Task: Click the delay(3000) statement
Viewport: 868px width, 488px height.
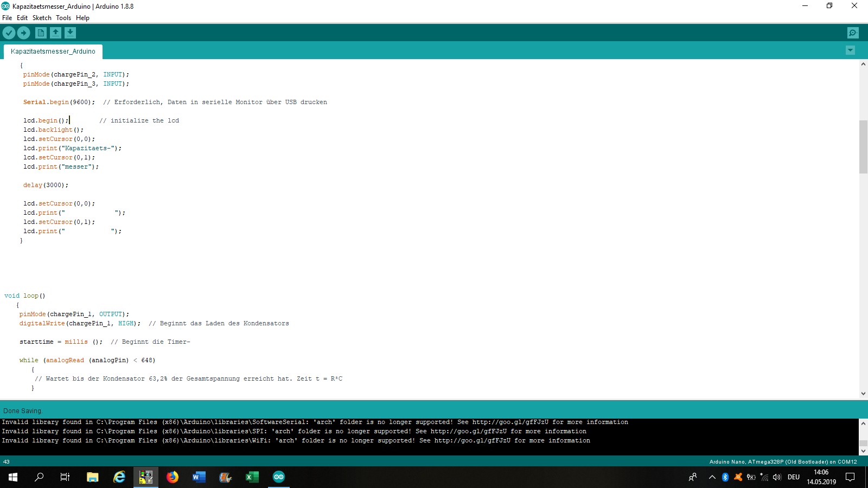Action: pyautogui.click(x=46, y=185)
